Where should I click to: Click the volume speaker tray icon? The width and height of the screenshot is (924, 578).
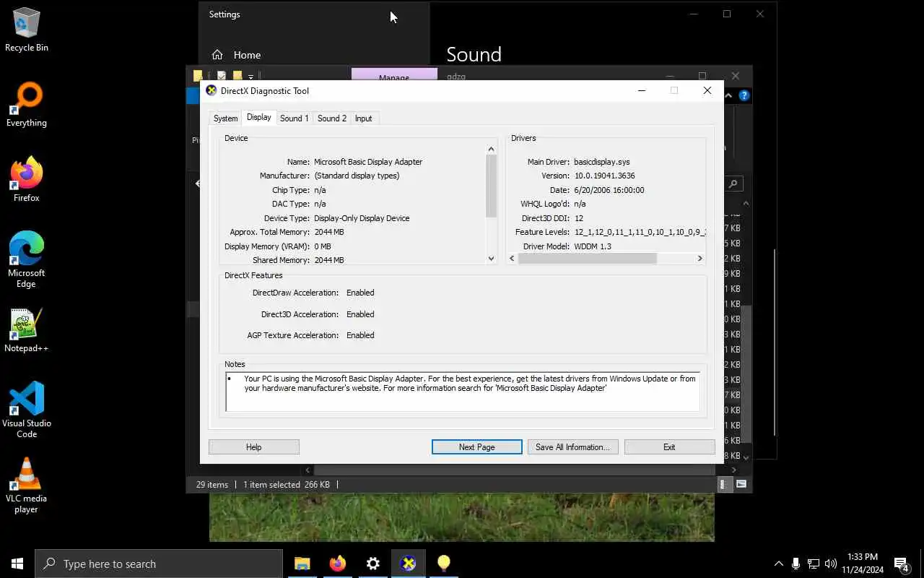(x=831, y=564)
